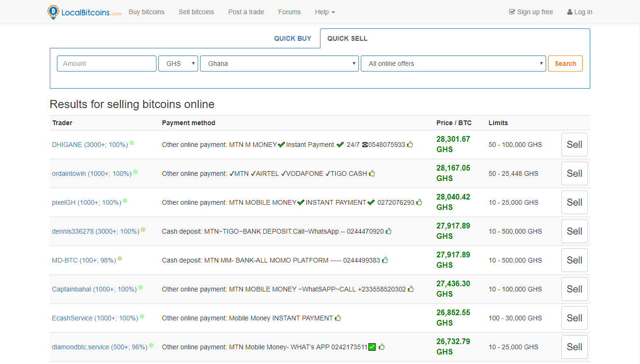This screenshot has width=640, height=364.
Task: Click Sign up free link
Action: pyautogui.click(x=531, y=12)
